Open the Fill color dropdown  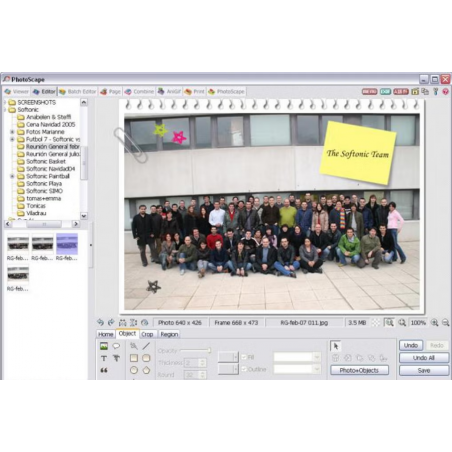pyautogui.click(x=297, y=357)
